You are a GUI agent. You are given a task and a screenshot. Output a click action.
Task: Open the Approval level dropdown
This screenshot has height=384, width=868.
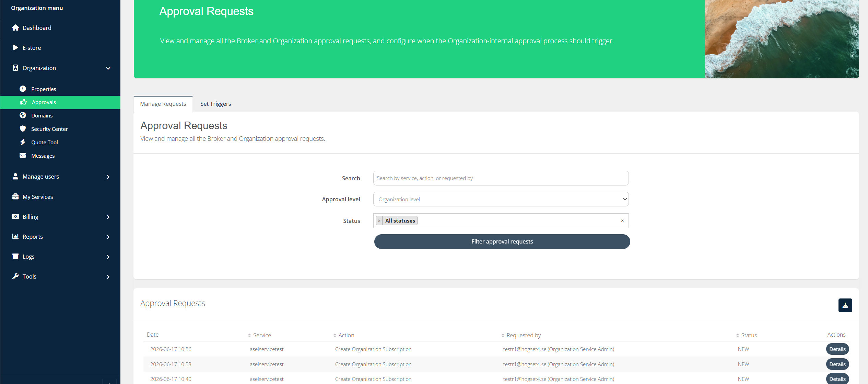point(501,199)
